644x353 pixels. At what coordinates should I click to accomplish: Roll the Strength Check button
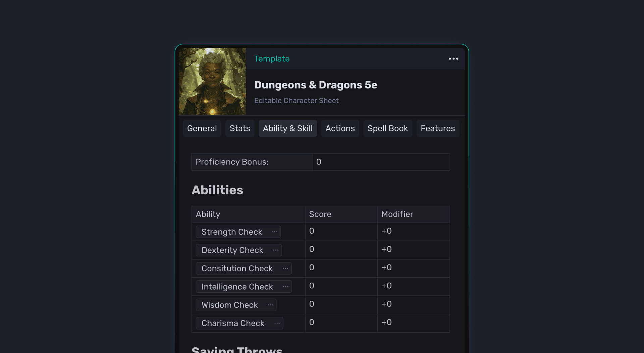[x=232, y=232]
